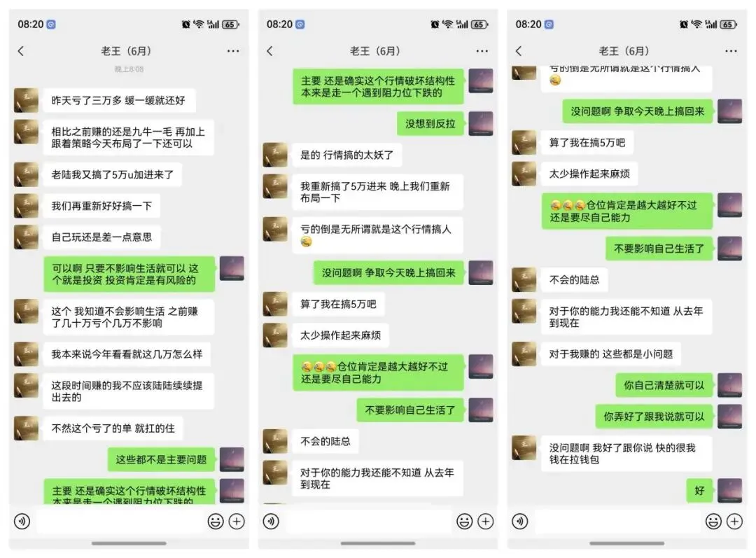
Task: Tap back arrow in the right chat screen
Action: pyautogui.click(x=518, y=51)
